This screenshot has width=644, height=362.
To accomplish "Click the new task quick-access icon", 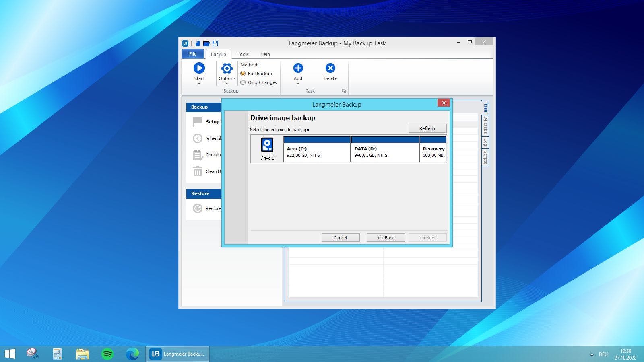I will coord(197,43).
